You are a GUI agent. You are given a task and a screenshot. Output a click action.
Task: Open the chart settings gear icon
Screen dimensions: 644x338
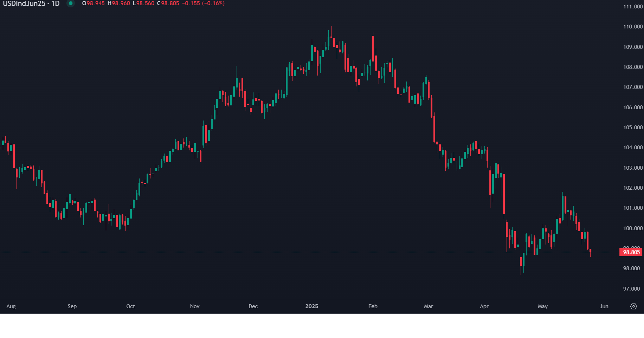(x=634, y=306)
